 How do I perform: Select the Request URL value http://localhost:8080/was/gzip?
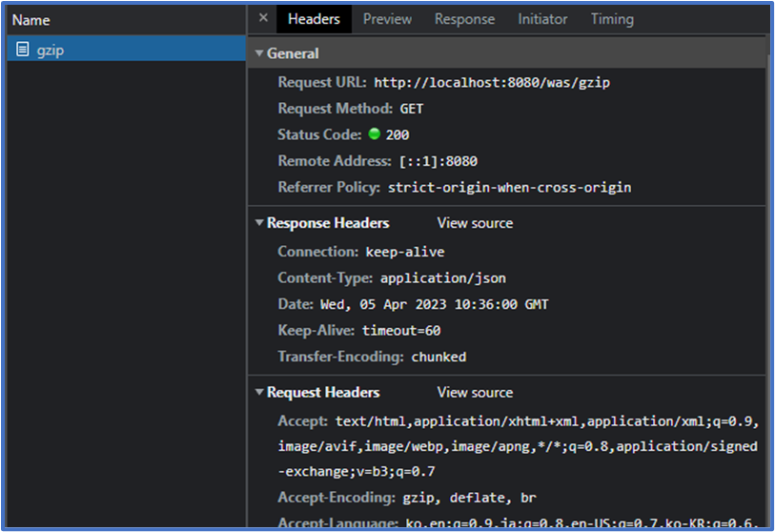[x=492, y=82]
